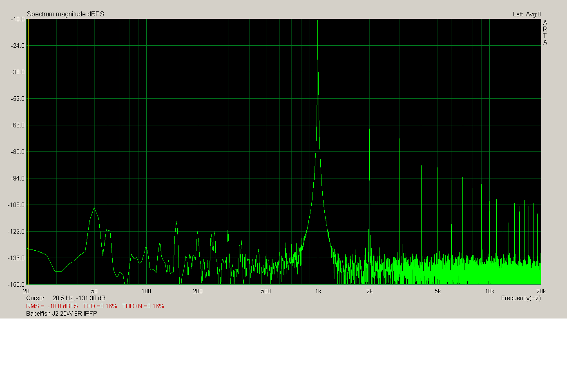Click the cursor readout '20.5 Hz, -131.30 dB'

[79, 298]
